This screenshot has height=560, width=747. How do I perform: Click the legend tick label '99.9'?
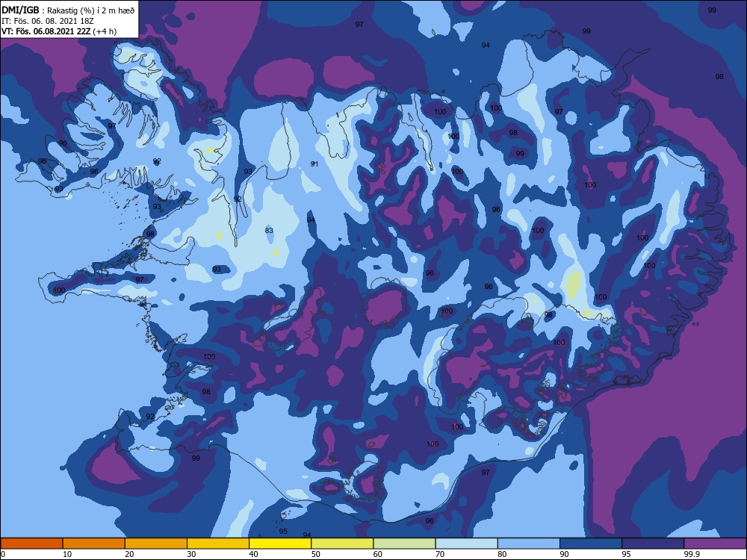point(691,554)
